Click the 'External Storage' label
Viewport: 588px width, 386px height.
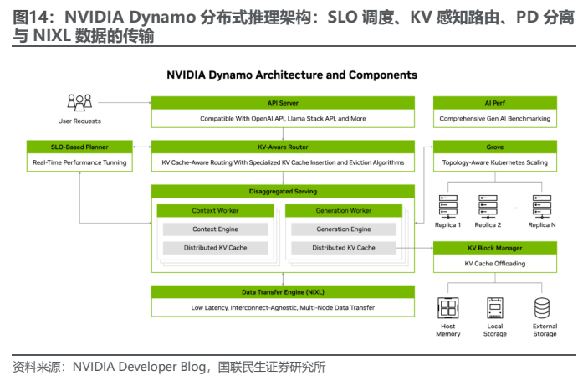[545, 330]
